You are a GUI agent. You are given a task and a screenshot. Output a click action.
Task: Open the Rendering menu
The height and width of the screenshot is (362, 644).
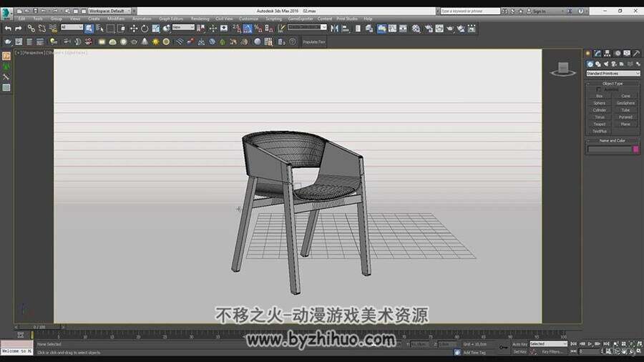[200, 19]
